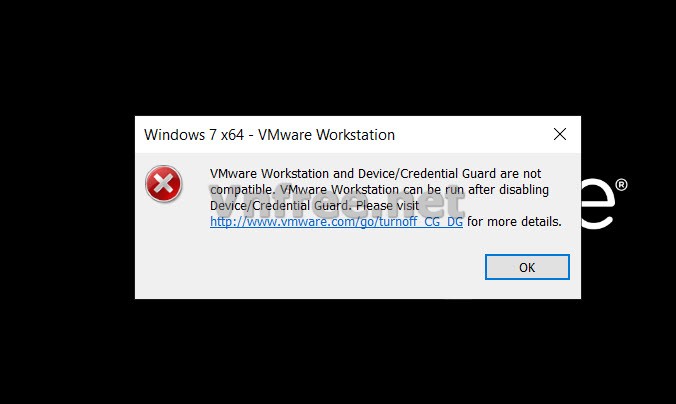The image size is (676, 404).
Task: Click the "for more details." text
Action: click(514, 222)
